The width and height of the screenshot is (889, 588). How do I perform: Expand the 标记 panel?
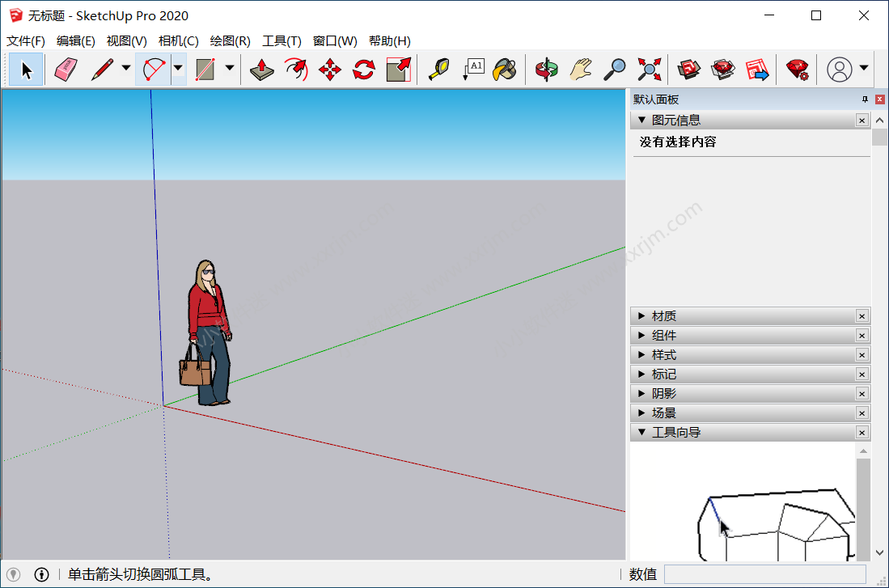point(641,374)
